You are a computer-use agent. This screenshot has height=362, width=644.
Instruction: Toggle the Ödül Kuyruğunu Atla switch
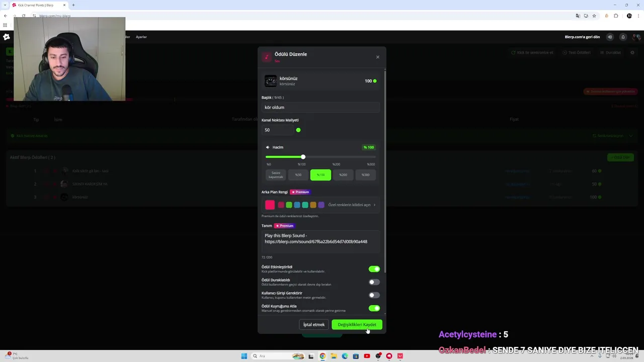pyautogui.click(x=374, y=308)
